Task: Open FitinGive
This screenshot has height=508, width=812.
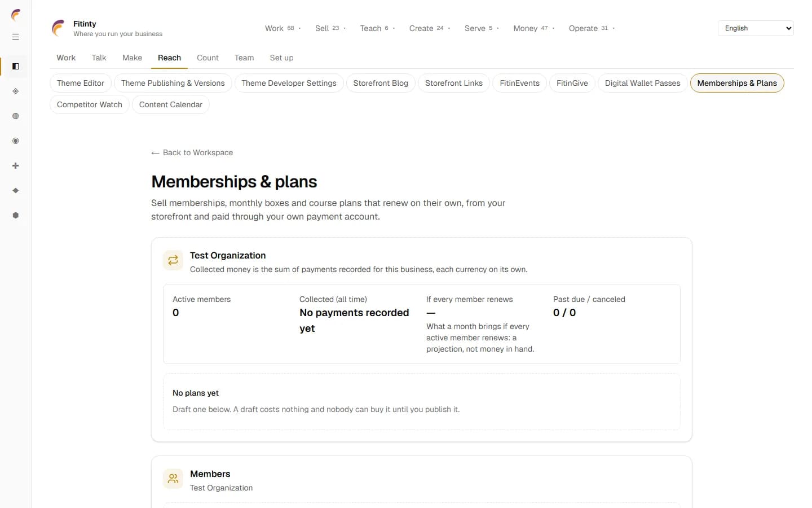Action: pyautogui.click(x=572, y=83)
